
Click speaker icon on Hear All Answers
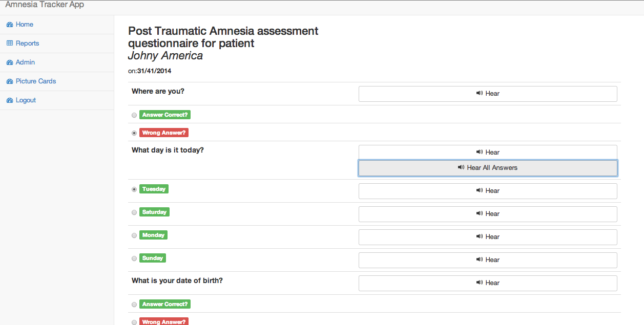point(461,168)
